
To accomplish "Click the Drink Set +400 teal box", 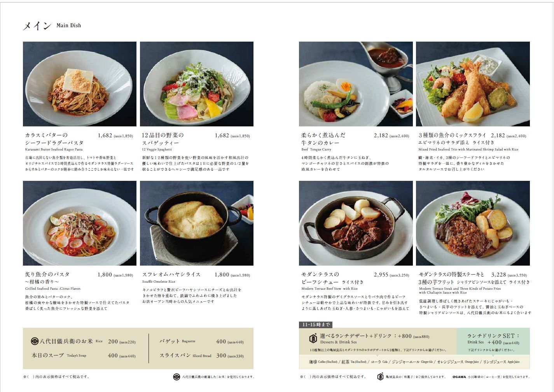I will click(493, 341).
